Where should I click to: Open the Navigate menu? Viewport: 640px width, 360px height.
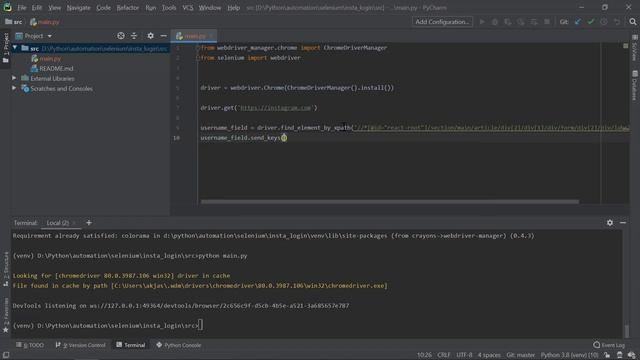(x=78, y=8)
